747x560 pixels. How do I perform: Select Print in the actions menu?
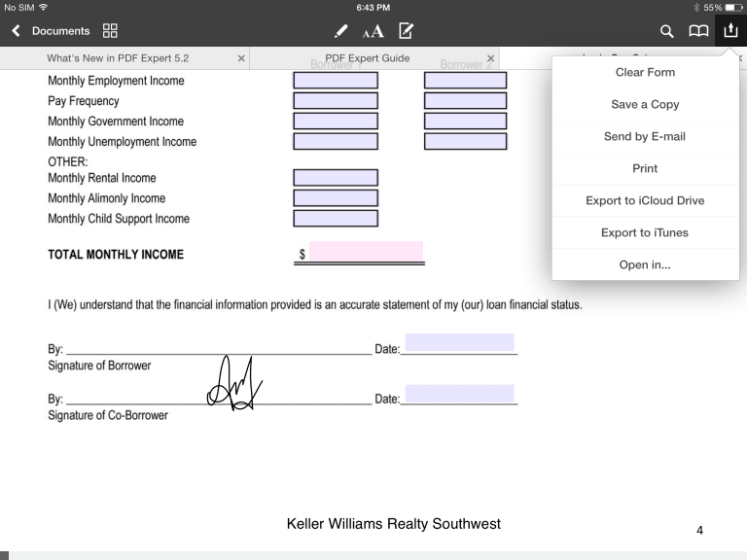click(646, 168)
